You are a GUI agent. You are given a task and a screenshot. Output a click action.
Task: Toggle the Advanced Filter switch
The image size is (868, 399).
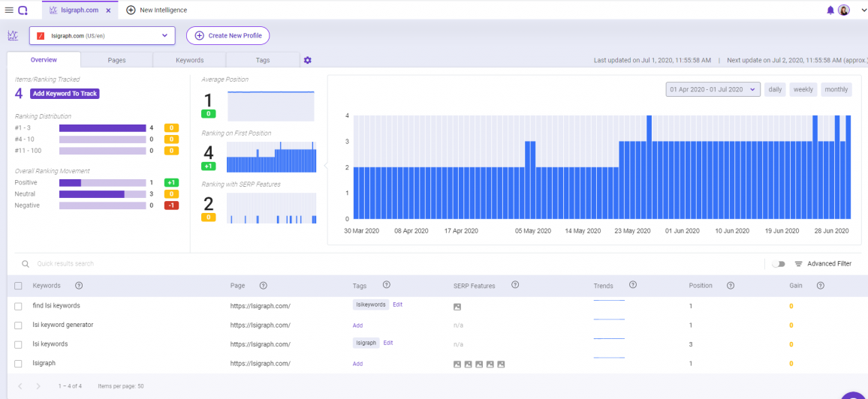779,263
